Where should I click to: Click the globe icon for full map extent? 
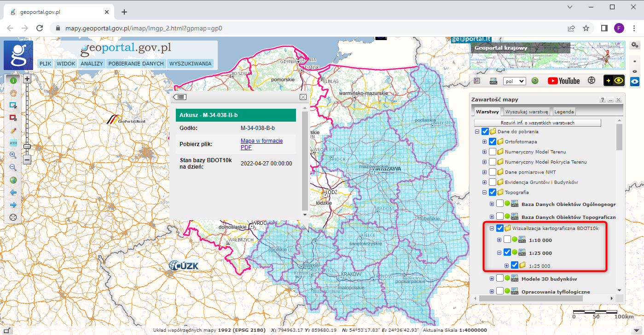tap(13, 180)
